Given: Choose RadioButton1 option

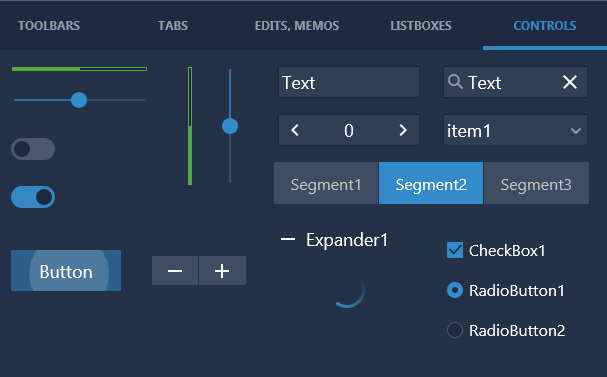Looking at the screenshot, I should point(455,290).
